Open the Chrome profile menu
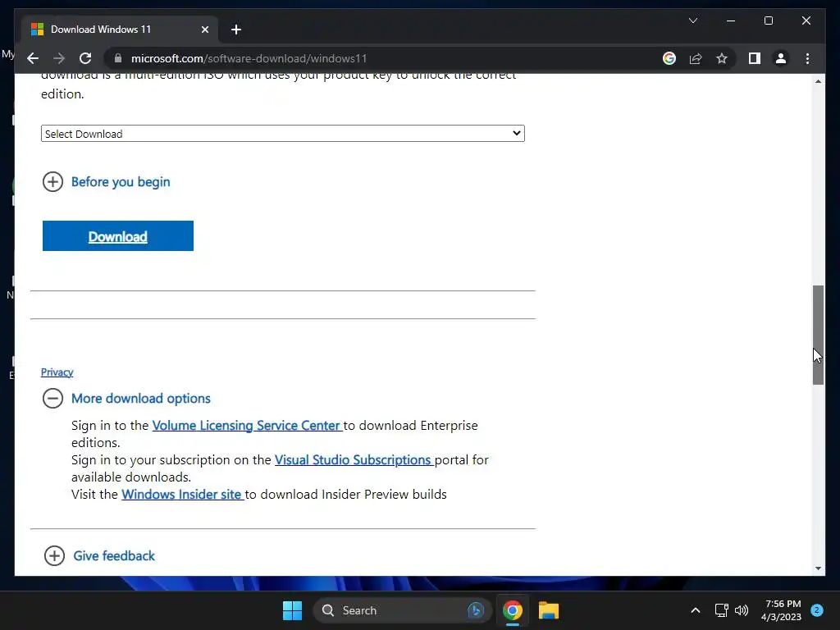 [781, 58]
